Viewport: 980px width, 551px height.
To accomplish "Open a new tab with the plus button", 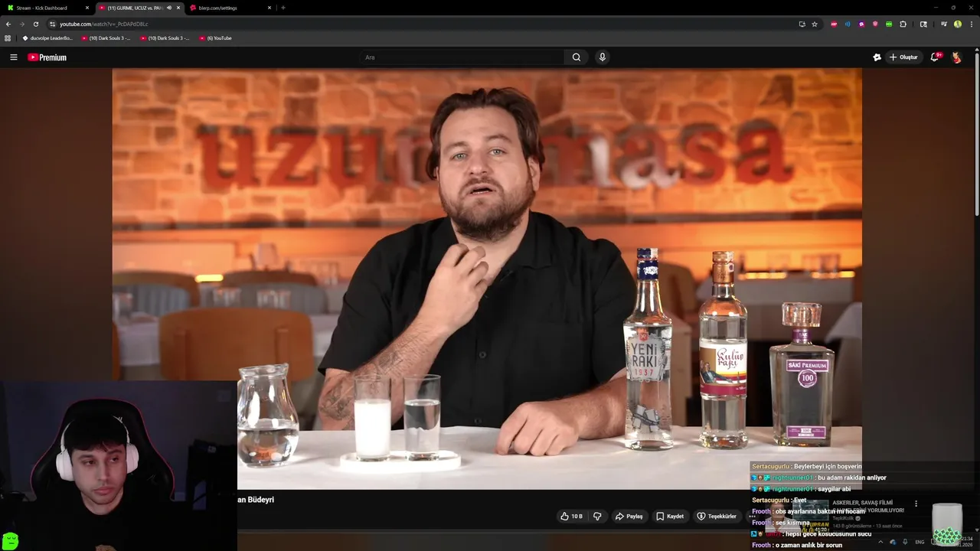I will pos(283,8).
